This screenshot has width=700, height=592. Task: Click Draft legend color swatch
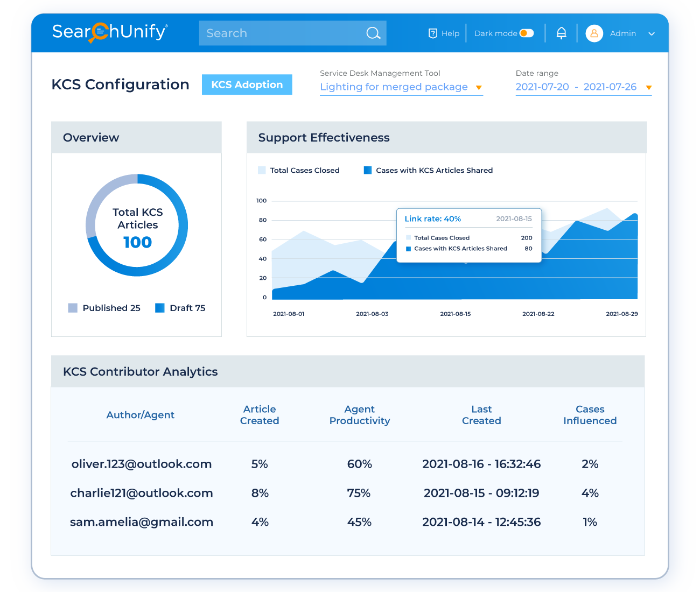(x=160, y=308)
